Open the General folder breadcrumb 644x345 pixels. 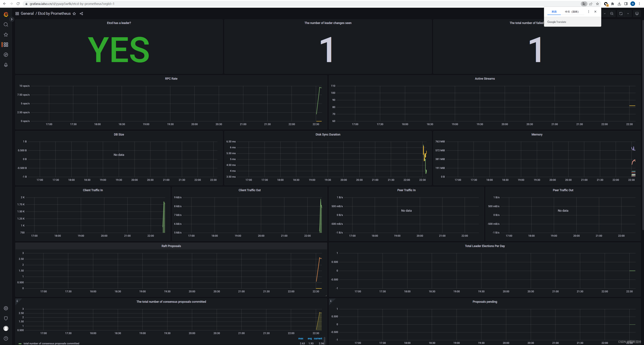click(27, 13)
